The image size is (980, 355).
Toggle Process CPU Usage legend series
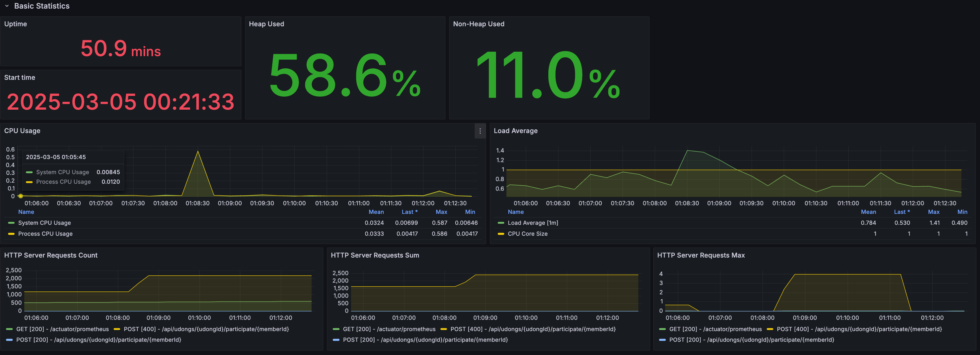[x=45, y=234]
